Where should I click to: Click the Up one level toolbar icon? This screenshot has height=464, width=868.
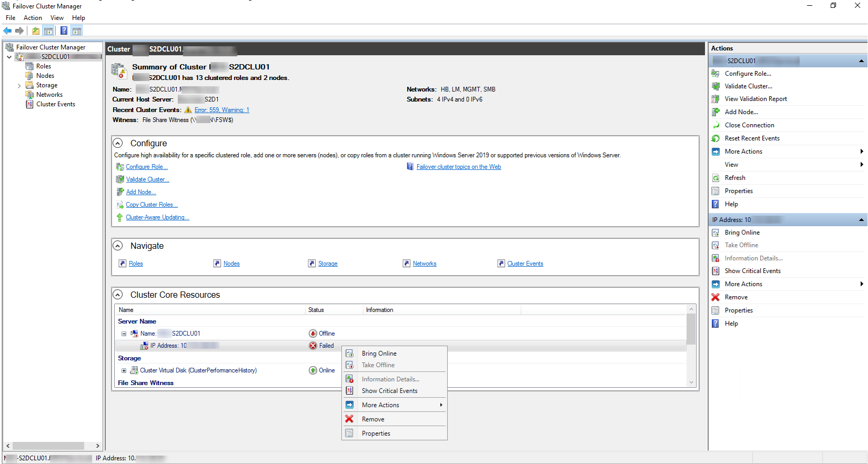(x=36, y=31)
